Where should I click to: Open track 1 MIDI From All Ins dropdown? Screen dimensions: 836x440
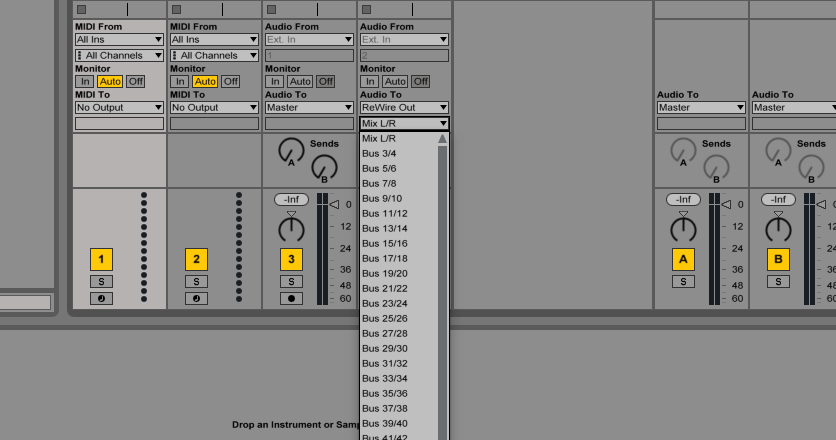click(119, 39)
